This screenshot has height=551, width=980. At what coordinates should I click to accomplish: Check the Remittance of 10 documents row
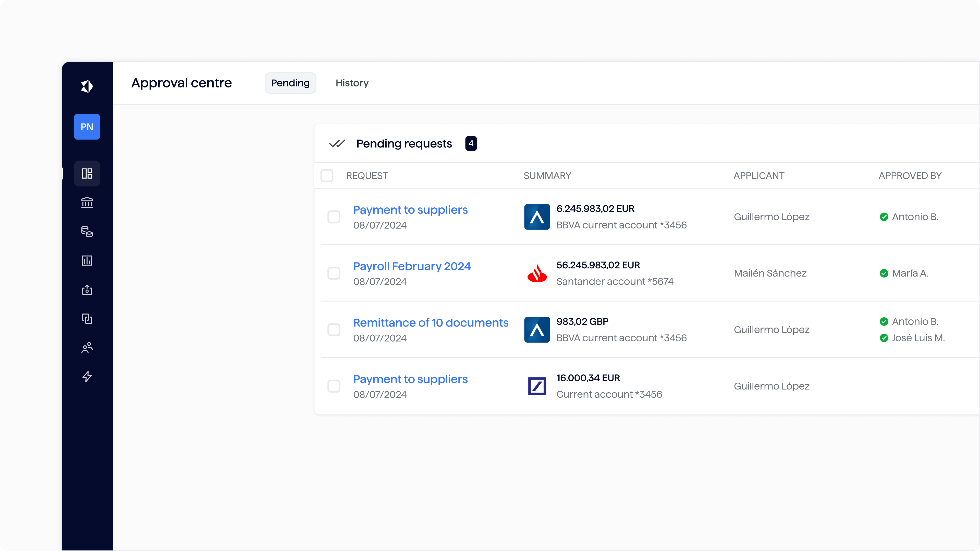tap(334, 330)
